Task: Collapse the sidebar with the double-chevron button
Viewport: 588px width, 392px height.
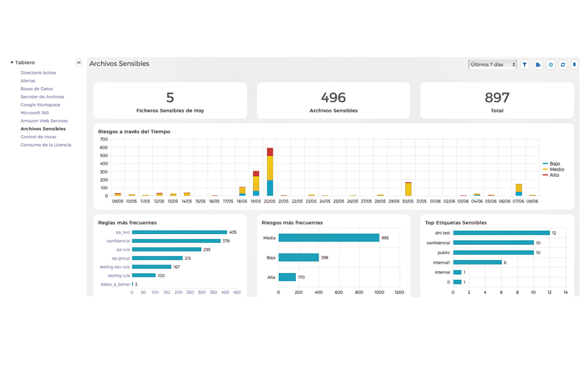Action: click(79, 62)
